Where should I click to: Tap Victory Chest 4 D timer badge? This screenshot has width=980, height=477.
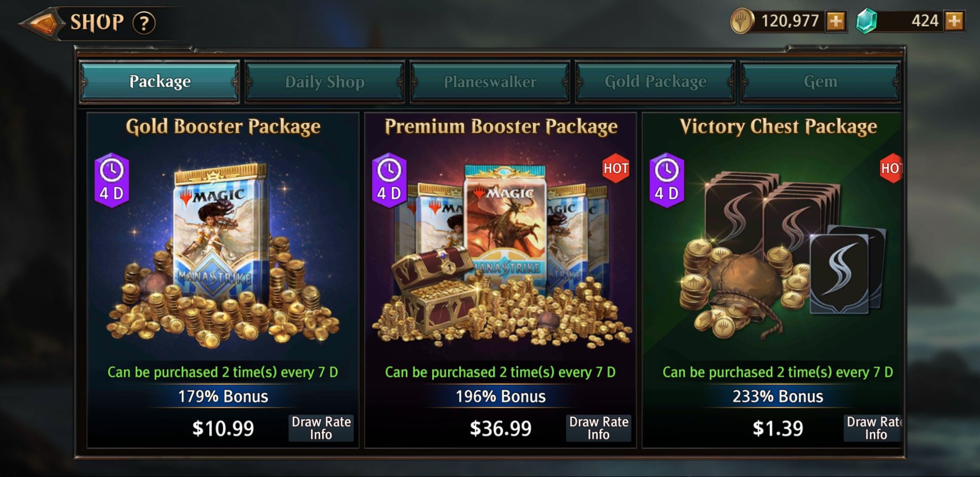(x=667, y=180)
